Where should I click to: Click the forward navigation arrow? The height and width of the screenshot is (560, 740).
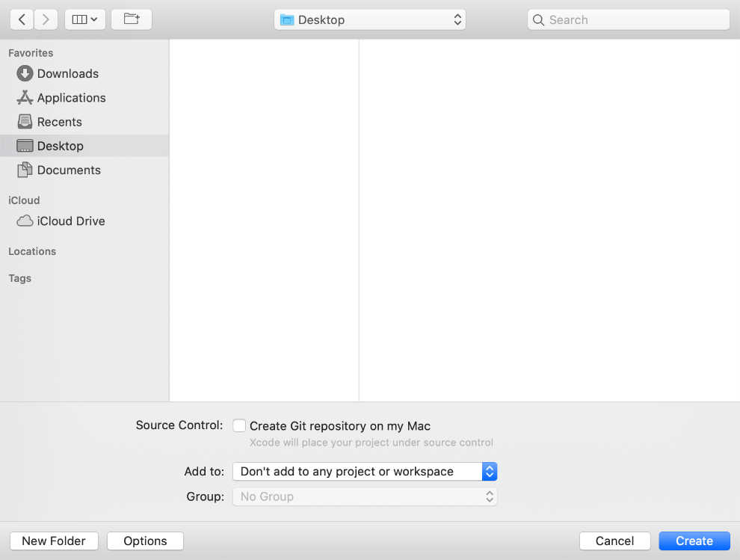click(x=46, y=19)
